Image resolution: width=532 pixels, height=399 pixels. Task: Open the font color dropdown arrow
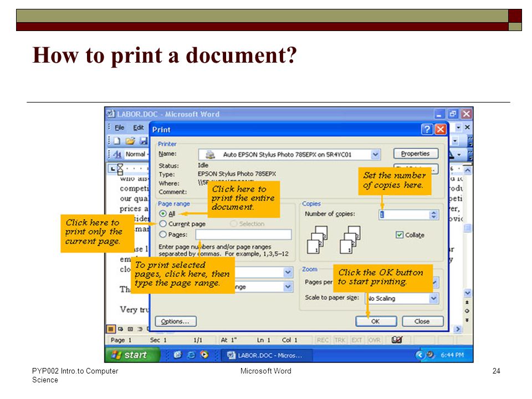pos(459,155)
